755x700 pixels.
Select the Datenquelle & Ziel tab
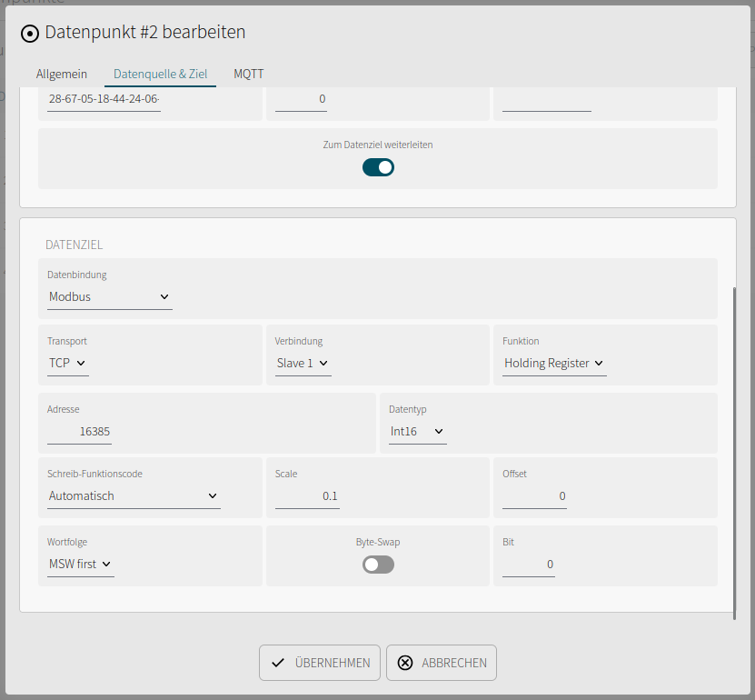(x=160, y=75)
